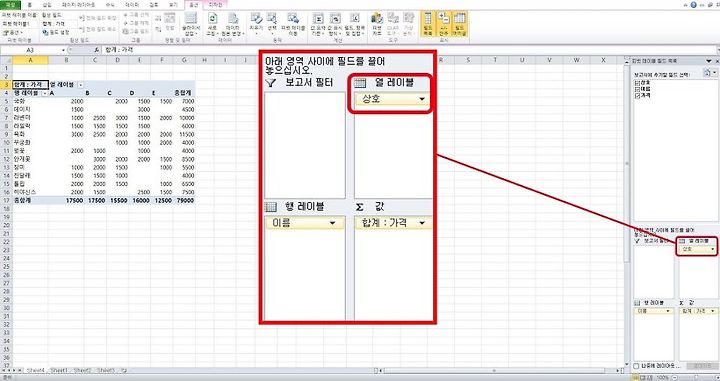Click the 그룹 해제 command
720x381 pixels.
[x=136, y=23]
